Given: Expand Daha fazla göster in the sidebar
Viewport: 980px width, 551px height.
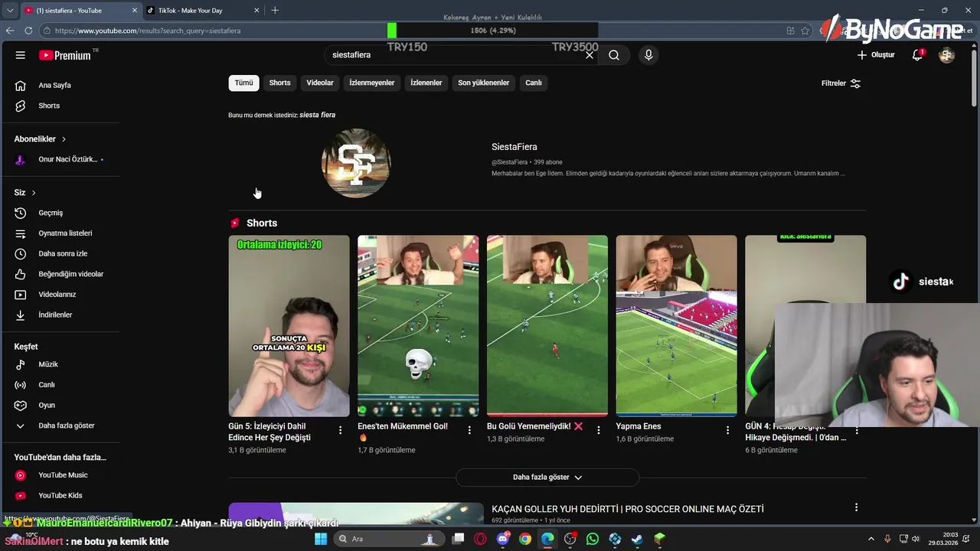Looking at the screenshot, I should [61, 425].
